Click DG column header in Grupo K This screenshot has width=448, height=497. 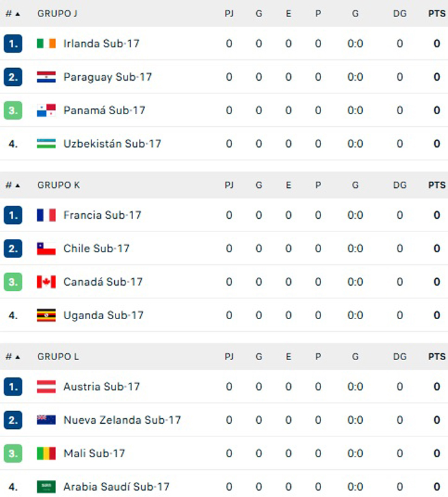coord(399,185)
